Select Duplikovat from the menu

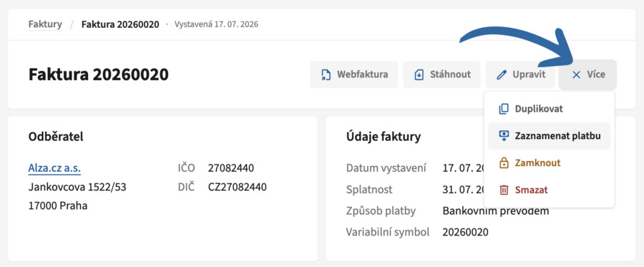click(x=549, y=109)
